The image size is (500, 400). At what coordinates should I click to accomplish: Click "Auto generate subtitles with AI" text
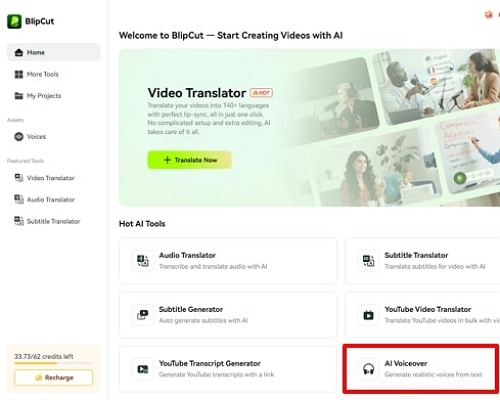coord(203,320)
